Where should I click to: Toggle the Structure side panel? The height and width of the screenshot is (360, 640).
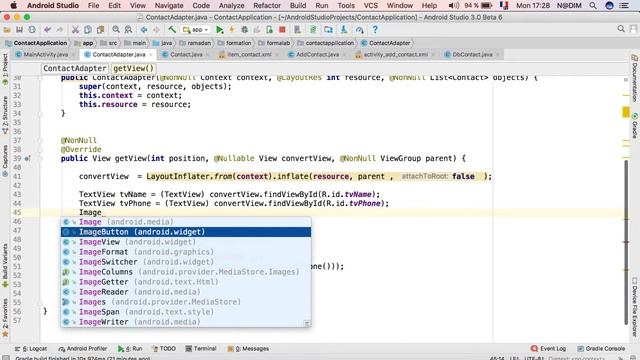(5, 115)
